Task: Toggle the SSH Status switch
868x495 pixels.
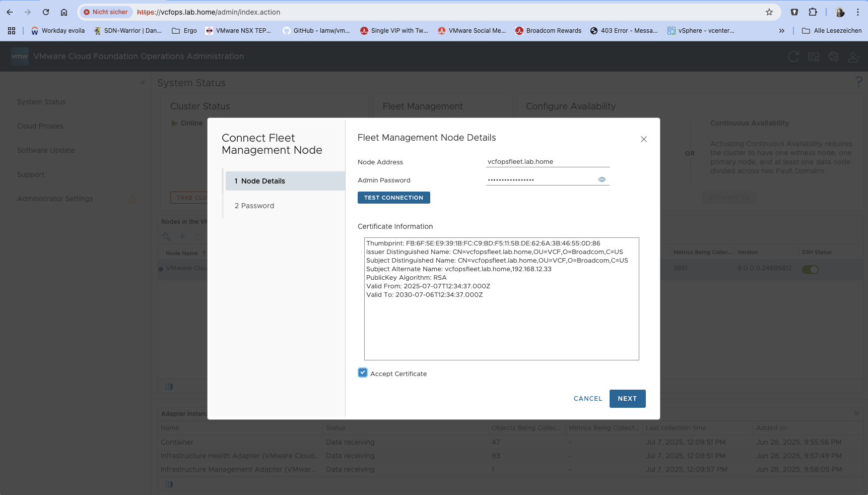Action: tap(810, 270)
